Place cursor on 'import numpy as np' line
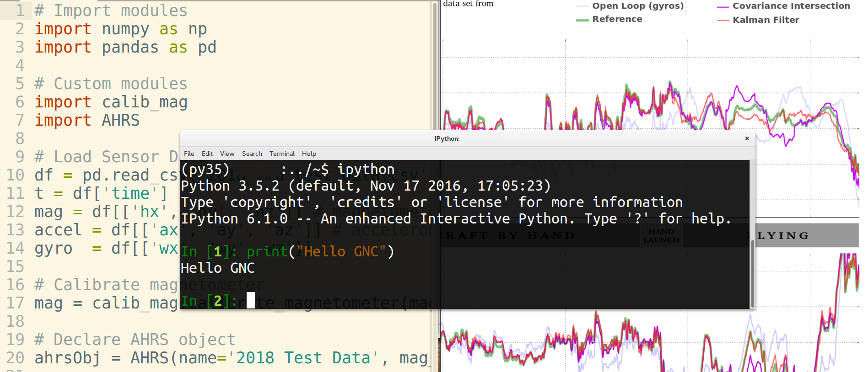This screenshot has width=868, height=372. (121, 29)
